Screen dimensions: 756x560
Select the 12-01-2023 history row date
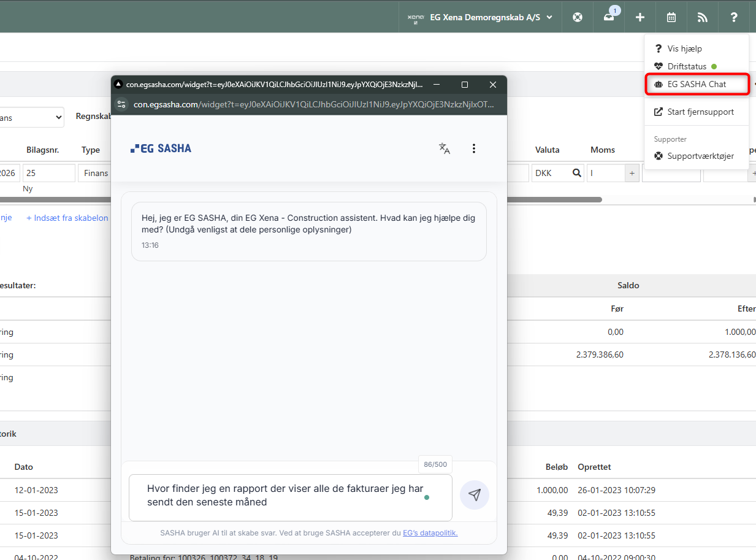tap(36, 490)
